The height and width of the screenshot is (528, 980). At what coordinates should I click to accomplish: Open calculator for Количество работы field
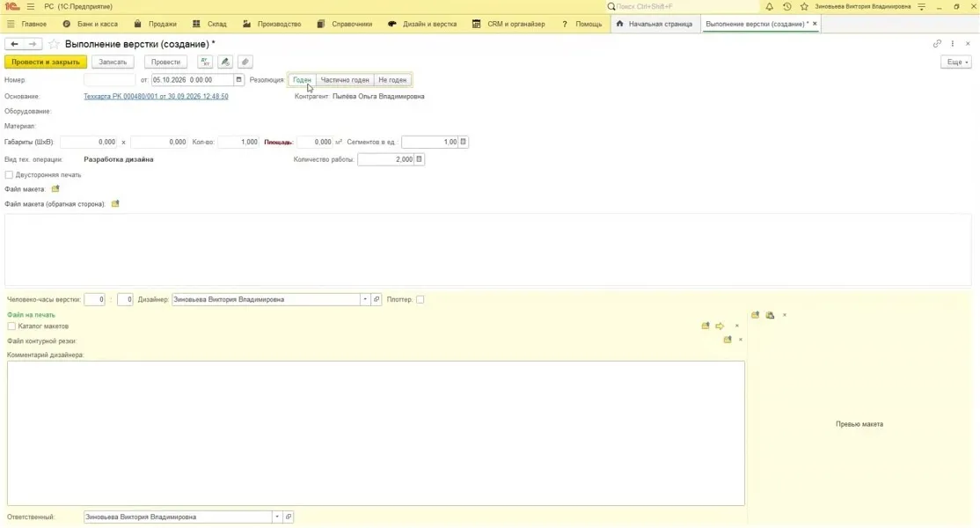420,159
